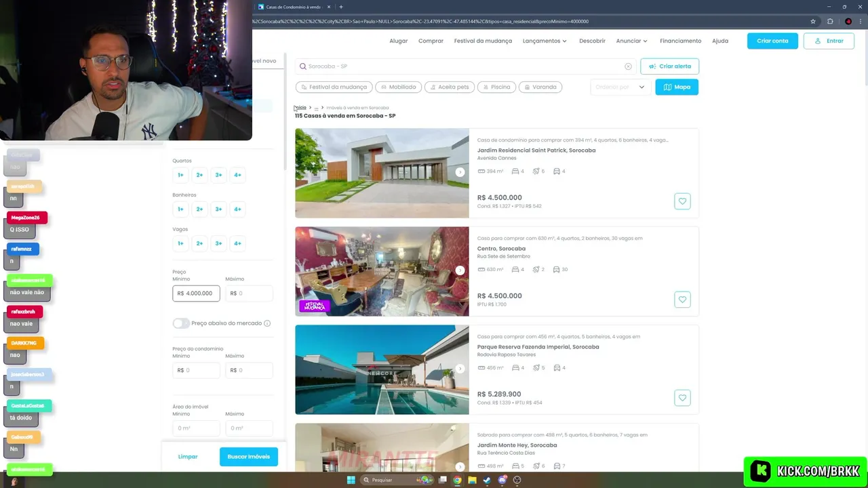
Task: Click the Preço Mínimo field showing 4.000.000
Action: click(196, 293)
